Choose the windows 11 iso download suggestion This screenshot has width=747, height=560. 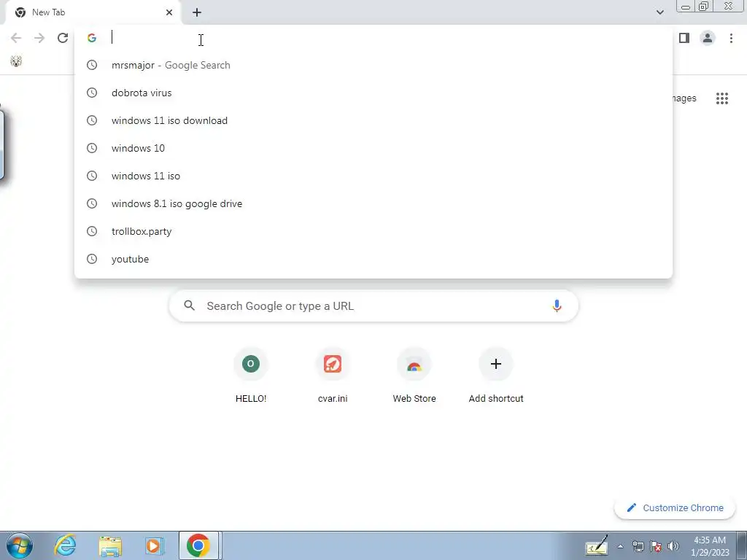pyautogui.click(x=373, y=120)
